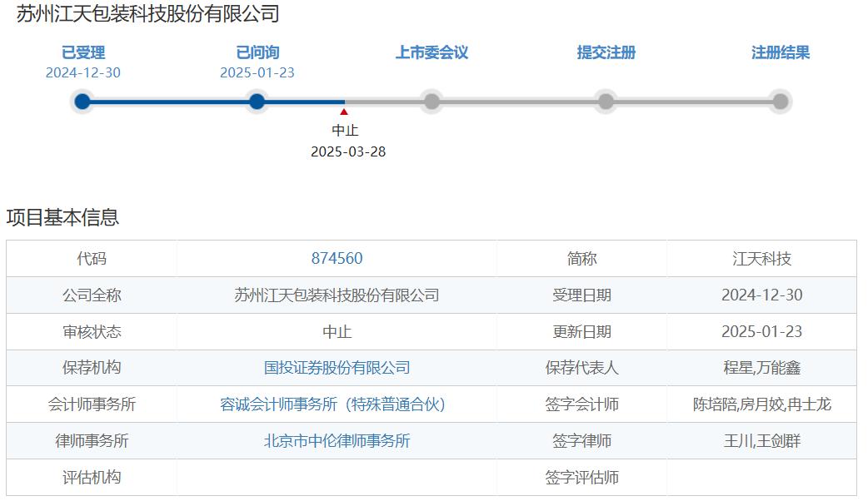
Task: Click the 公司全称 label cell
Action: tap(92, 295)
